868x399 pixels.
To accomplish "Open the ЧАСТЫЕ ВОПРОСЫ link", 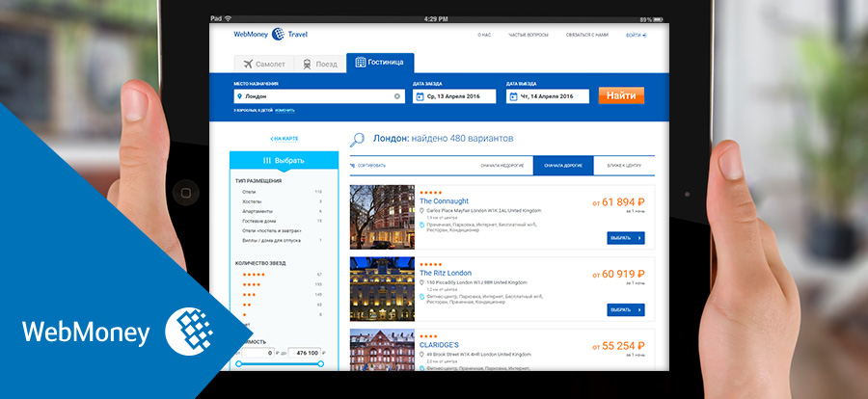I will [529, 35].
